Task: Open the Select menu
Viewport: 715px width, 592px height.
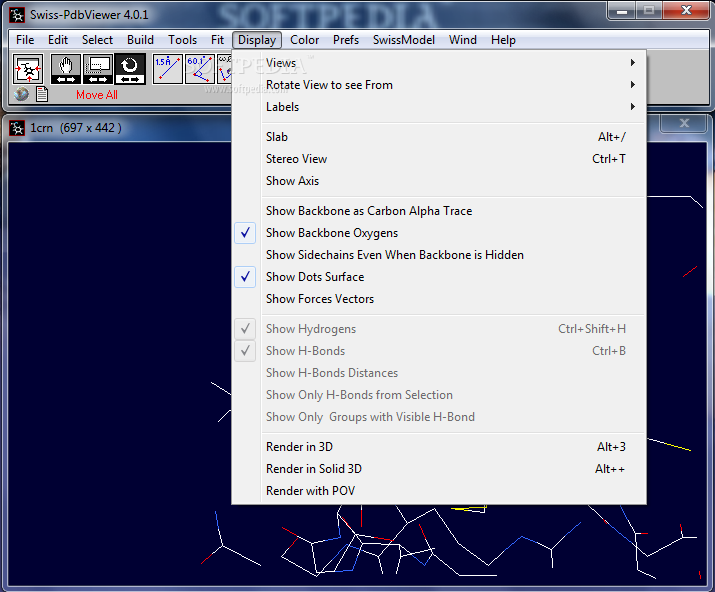Action: (x=97, y=40)
